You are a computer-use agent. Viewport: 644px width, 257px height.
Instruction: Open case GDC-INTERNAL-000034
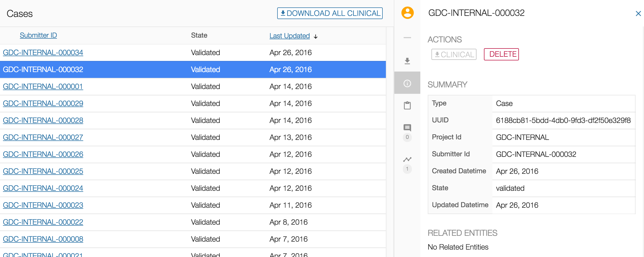[43, 52]
